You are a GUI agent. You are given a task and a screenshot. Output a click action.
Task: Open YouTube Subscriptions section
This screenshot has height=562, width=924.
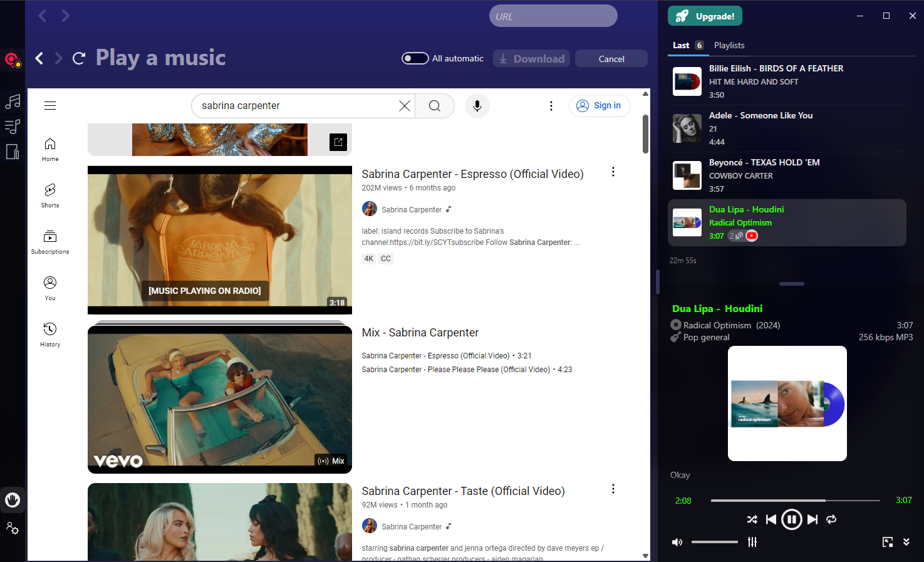pyautogui.click(x=50, y=242)
